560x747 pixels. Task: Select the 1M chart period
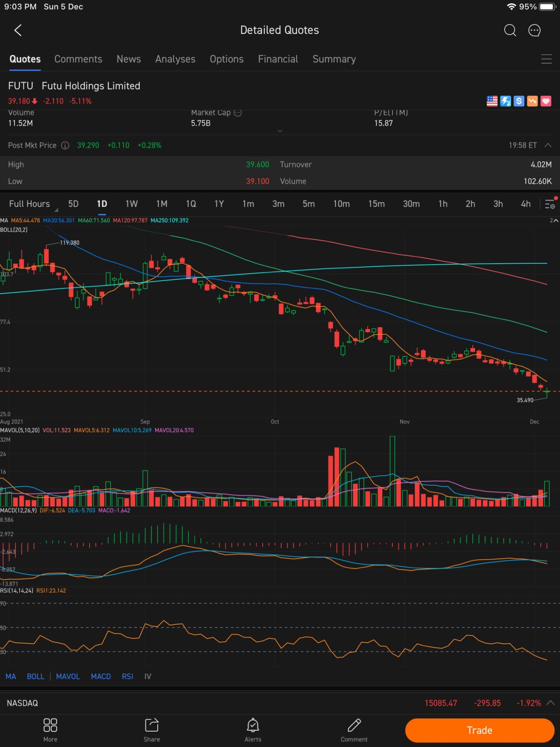[162, 204]
